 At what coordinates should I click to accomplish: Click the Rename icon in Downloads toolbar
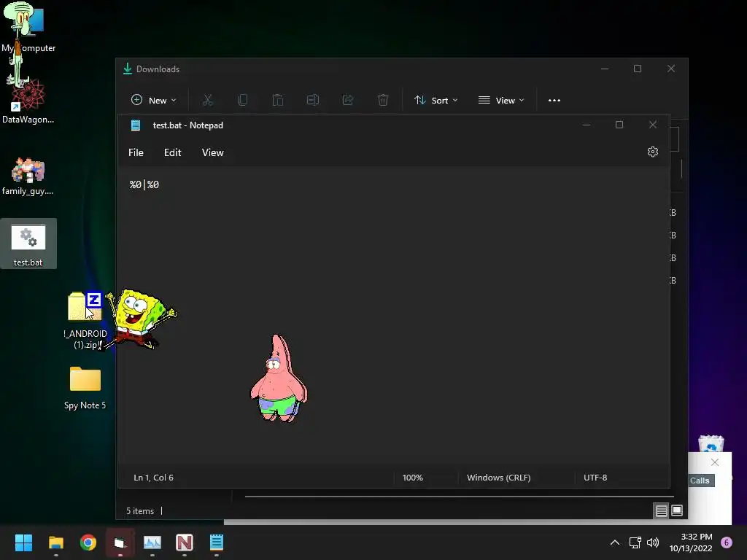[x=313, y=100]
